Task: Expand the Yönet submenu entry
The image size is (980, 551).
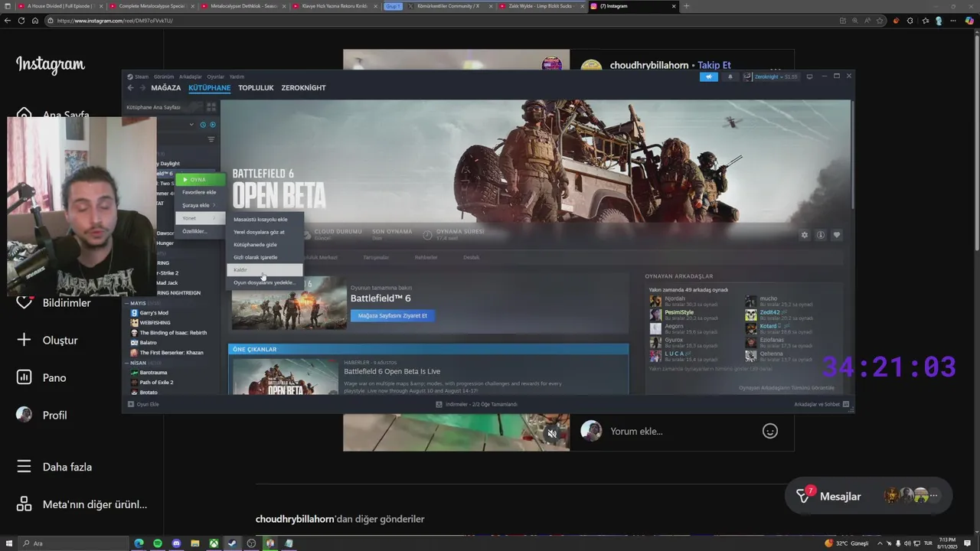Action: (x=201, y=218)
